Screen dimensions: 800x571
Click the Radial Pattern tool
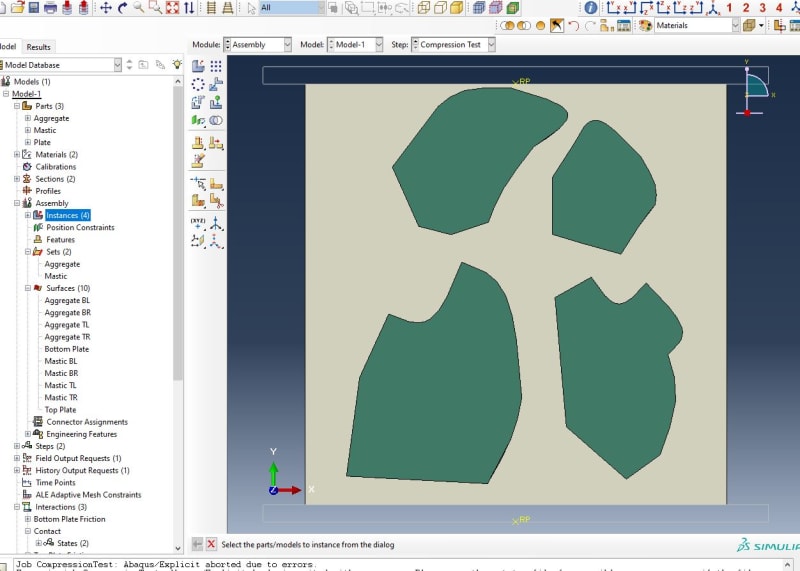coord(198,84)
